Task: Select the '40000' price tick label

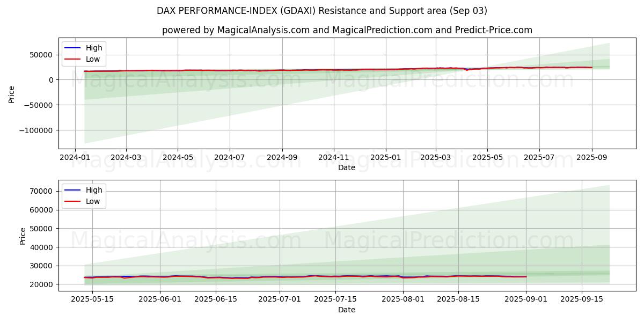Action: (x=42, y=247)
